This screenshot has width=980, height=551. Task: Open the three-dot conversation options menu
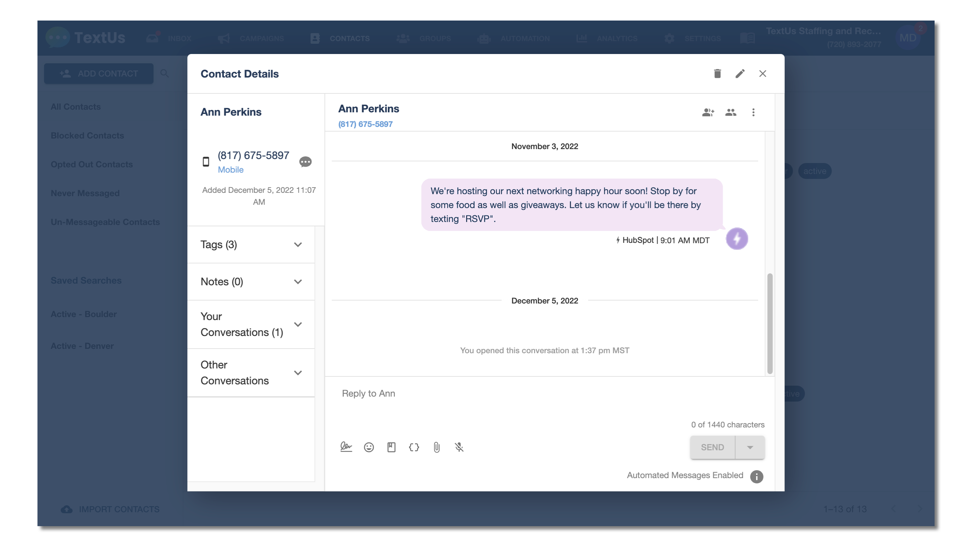pos(753,112)
